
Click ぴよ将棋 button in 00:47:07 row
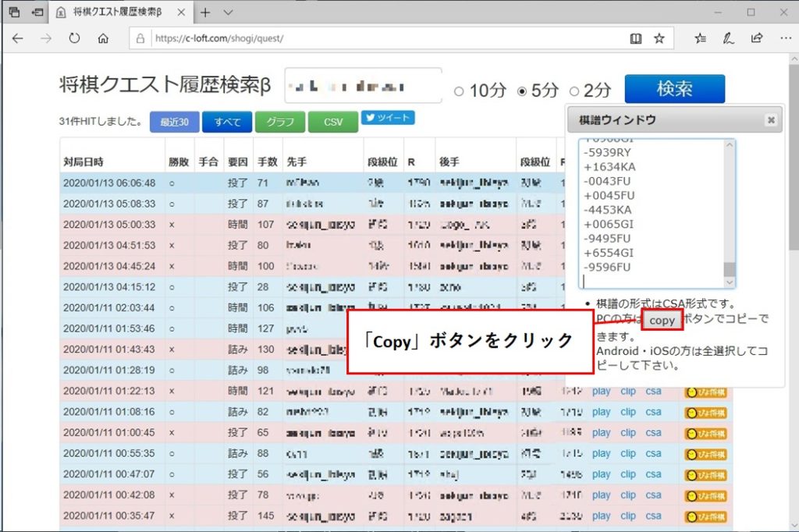(x=706, y=475)
